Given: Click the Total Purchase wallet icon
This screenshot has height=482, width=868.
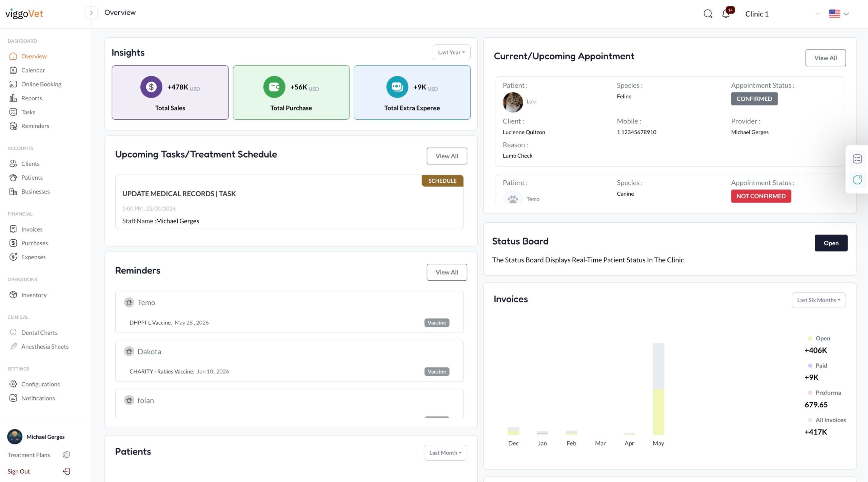Looking at the screenshot, I should [x=274, y=87].
